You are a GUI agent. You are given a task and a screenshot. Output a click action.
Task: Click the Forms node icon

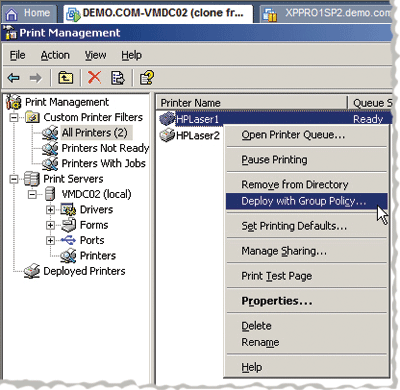coord(69,225)
